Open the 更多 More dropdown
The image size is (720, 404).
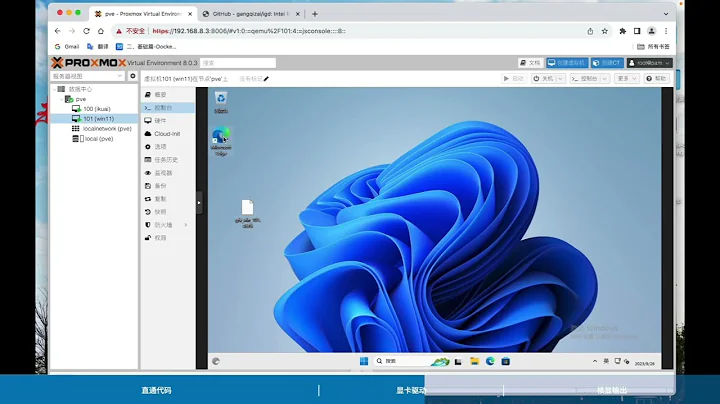(627, 79)
